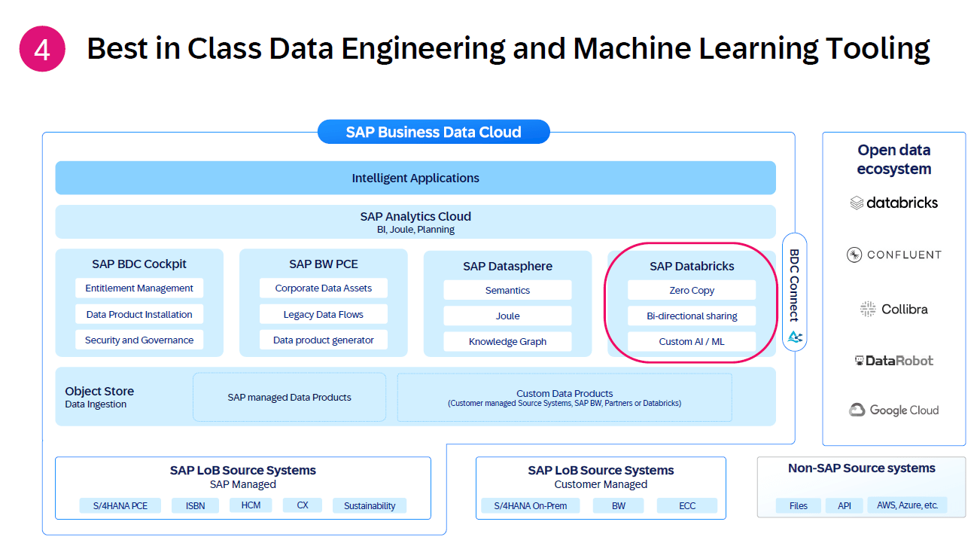
Task: Expand the Object Store Data Ingestion panel
Action: pyautogui.click(x=99, y=397)
